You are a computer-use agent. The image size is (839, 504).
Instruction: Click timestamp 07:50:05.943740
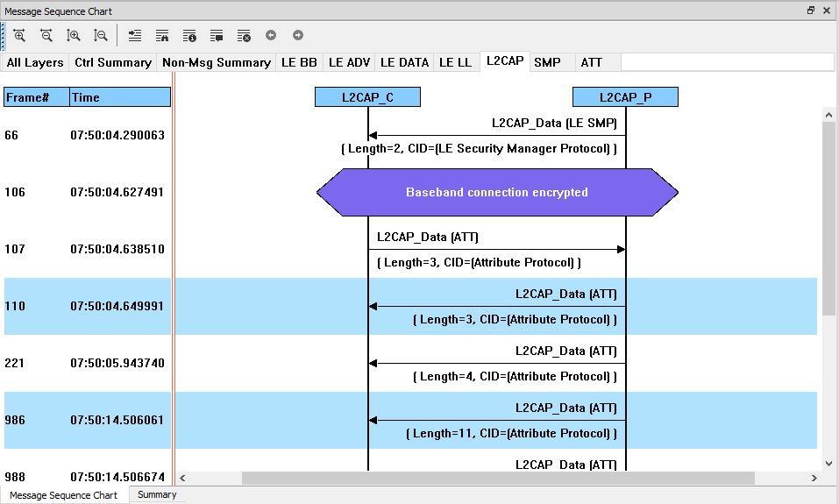point(117,363)
